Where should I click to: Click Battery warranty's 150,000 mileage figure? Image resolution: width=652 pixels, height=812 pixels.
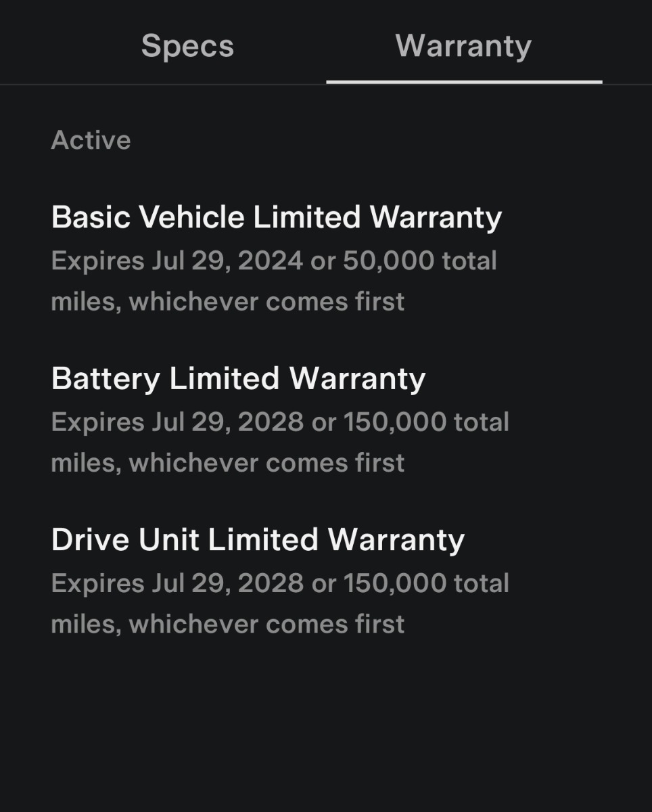click(395, 422)
